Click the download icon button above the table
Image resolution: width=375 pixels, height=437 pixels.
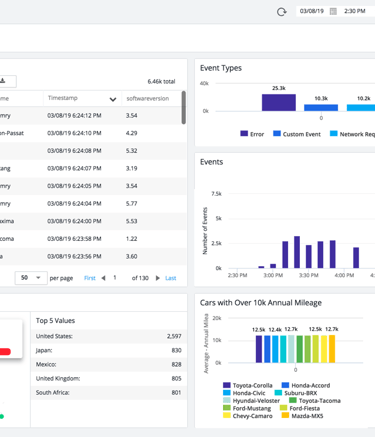click(x=3, y=81)
